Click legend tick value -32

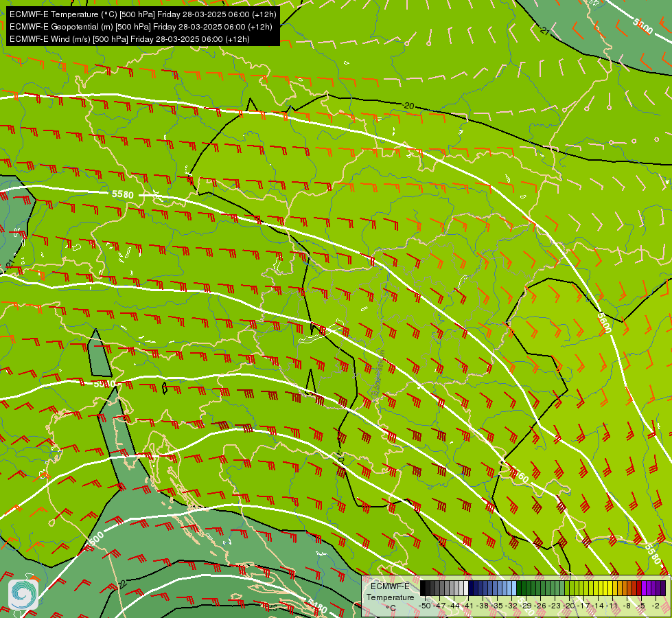pos(511,606)
